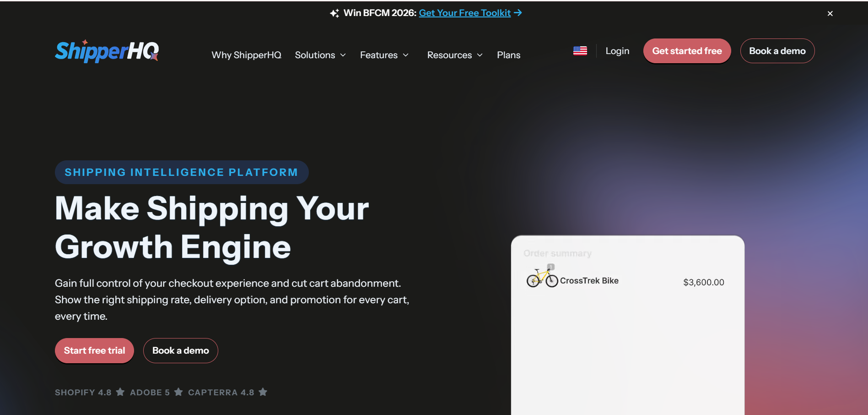Expand the Features dropdown chevron
868x415 pixels.
pyautogui.click(x=405, y=55)
